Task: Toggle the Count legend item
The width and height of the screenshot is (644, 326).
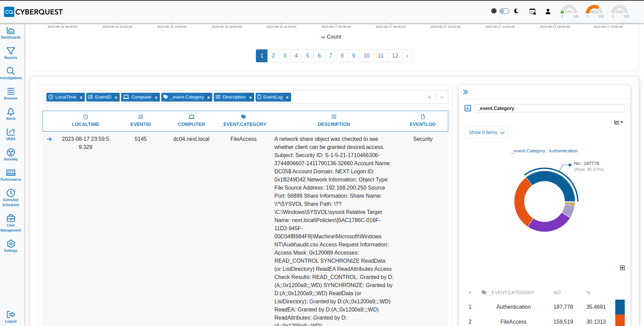Action: tap(331, 37)
